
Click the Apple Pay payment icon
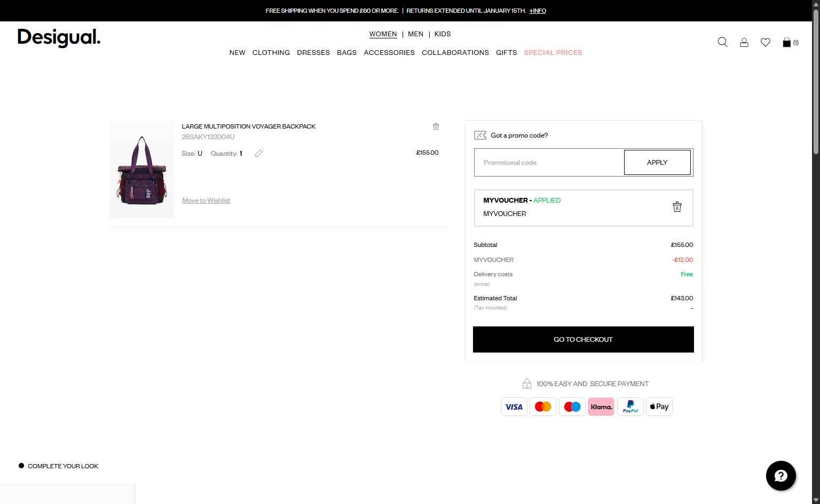[x=659, y=407]
